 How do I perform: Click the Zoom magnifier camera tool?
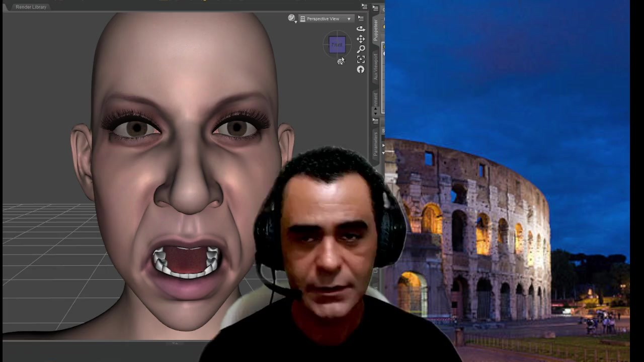[x=361, y=49]
